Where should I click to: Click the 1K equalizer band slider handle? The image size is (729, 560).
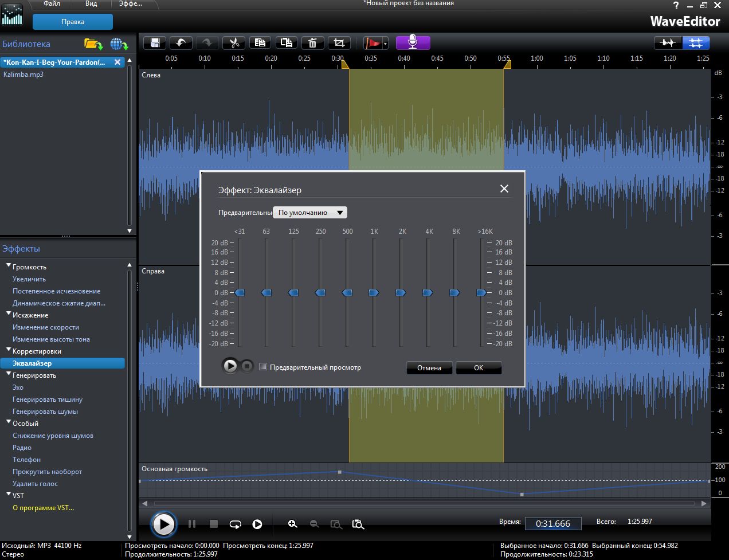click(374, 293)
